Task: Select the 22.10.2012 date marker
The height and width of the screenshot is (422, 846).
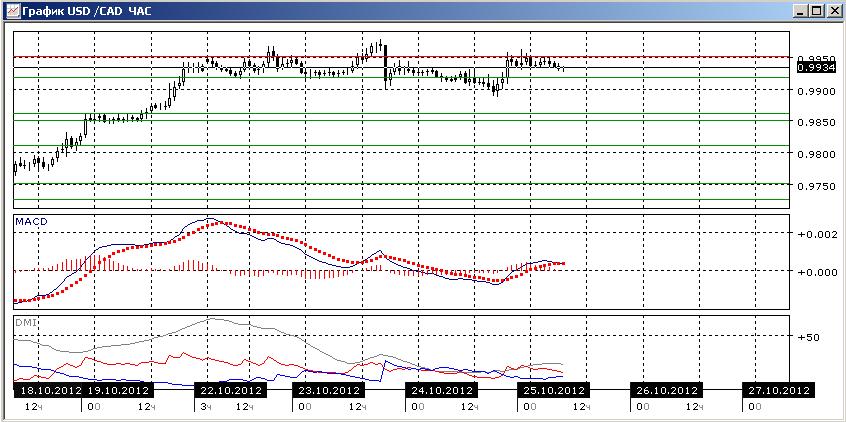Action: click(231, 390)
